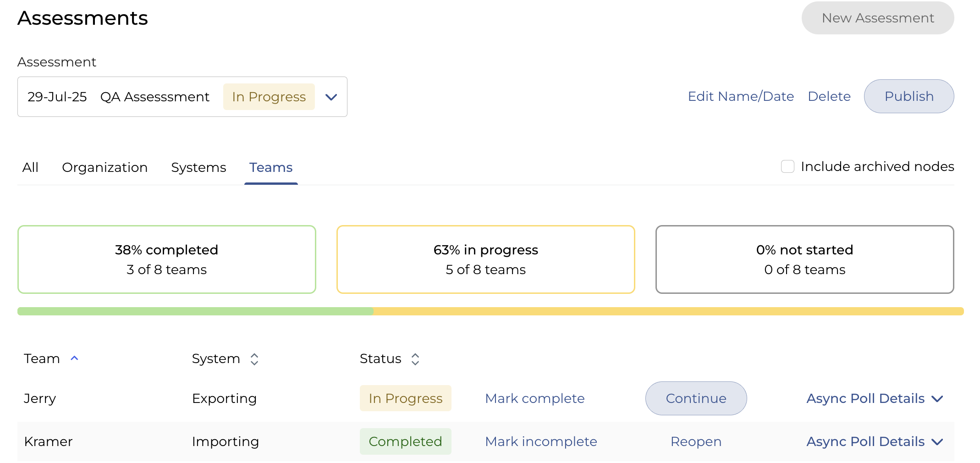
Task: Select the Teams tab
Action: click(271, 167)
